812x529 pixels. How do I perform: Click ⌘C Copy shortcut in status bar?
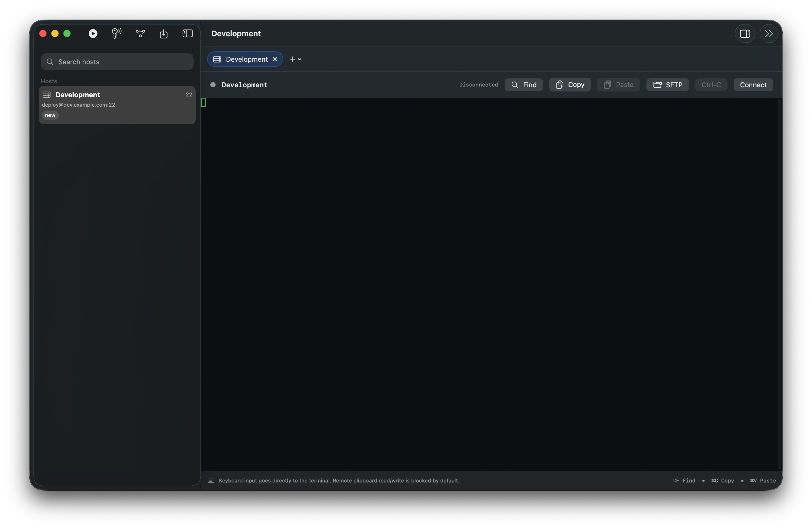[x=722, y=481]
